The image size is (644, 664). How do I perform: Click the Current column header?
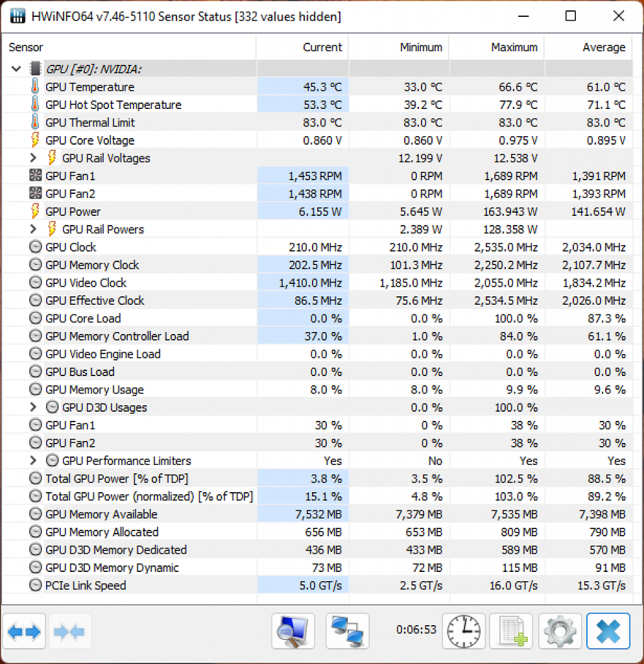point(302,47)
